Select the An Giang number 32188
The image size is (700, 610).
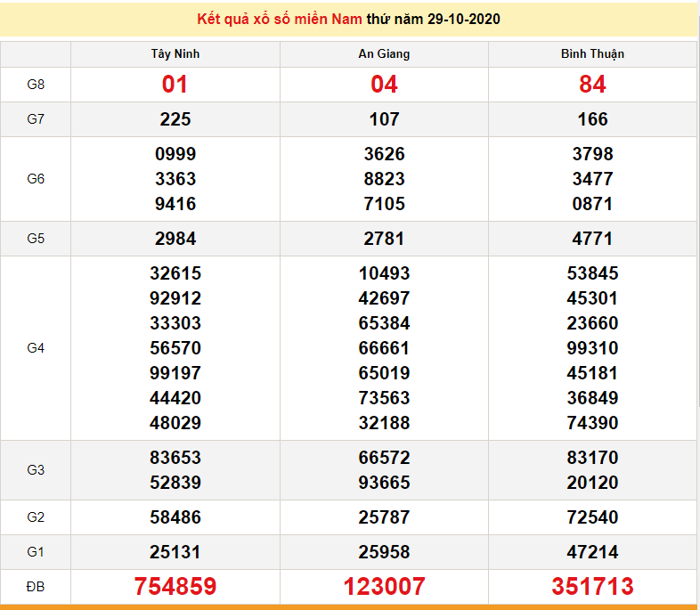[x=384, y=423]
